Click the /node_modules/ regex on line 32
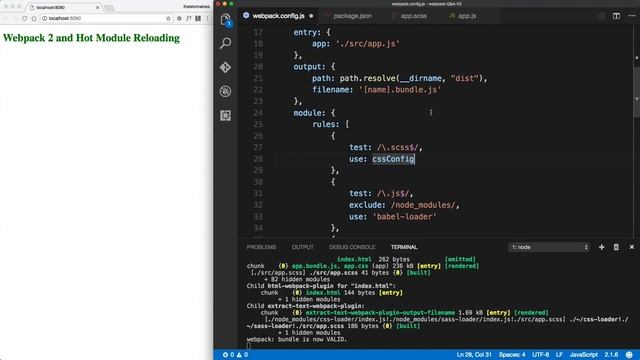The height and width of the screenshot is (360, 640). click(x=423, y=205)
